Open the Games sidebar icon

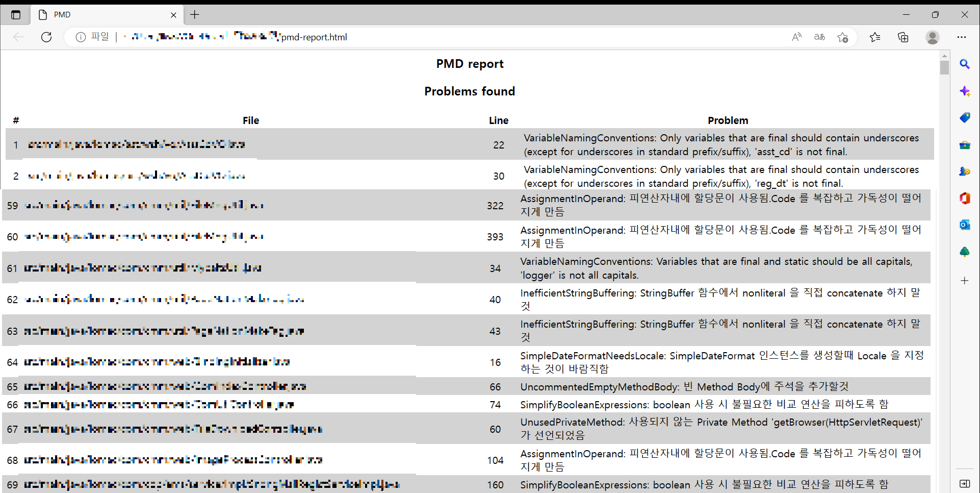tap(964, 171)
